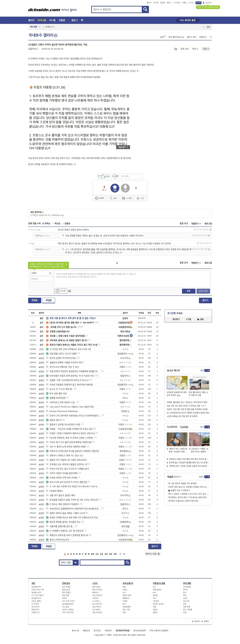The height and width of the screenshot is (644, 240).
Task: Open the 댓글 열기 dropdown on the image
Action: (123, 147)
